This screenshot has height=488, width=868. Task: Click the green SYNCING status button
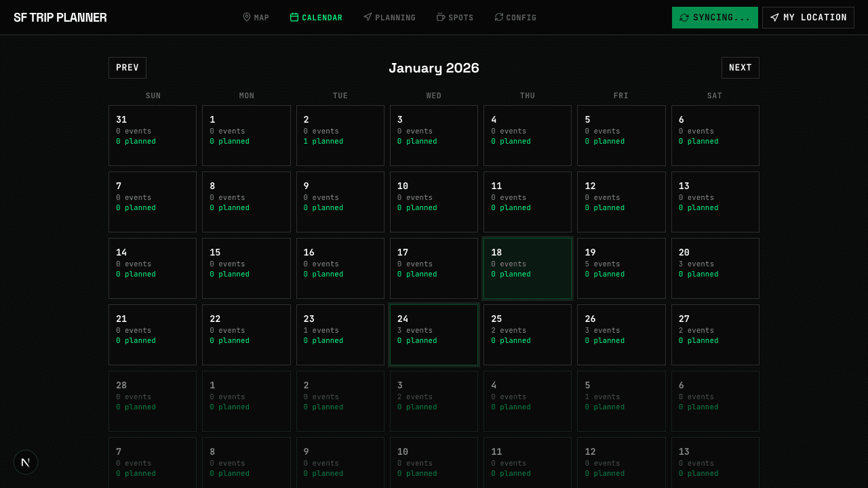point(715,17)
